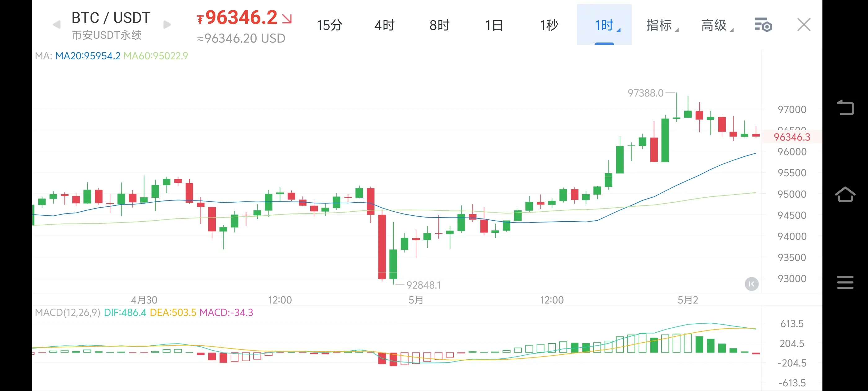
Task: Tap the MACD:-34.3 value
Action: 226,312
